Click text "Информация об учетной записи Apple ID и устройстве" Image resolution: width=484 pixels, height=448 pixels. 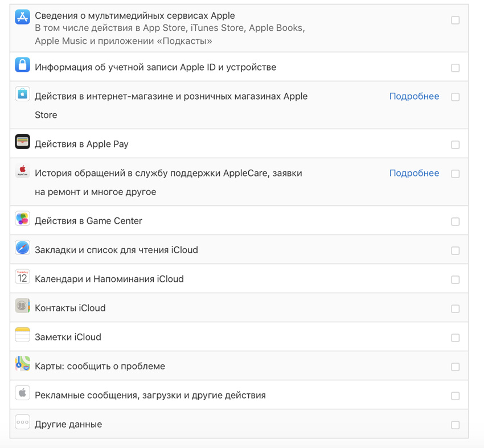[155, 67]
